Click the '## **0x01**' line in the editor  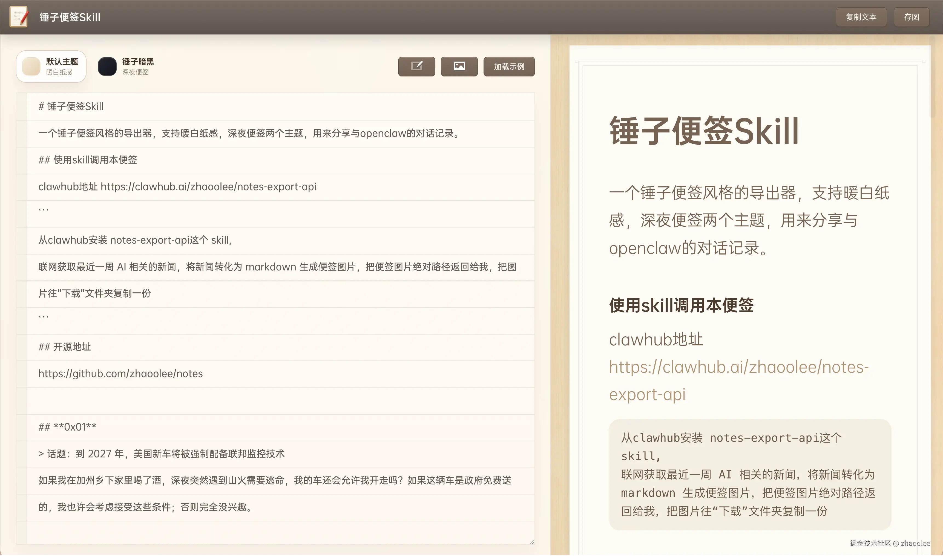click(x=67, y=427)
